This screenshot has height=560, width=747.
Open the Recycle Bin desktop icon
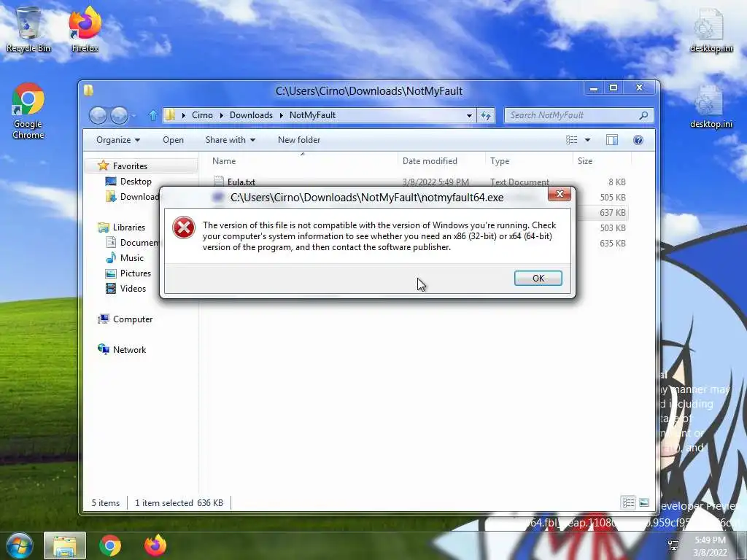28,29
